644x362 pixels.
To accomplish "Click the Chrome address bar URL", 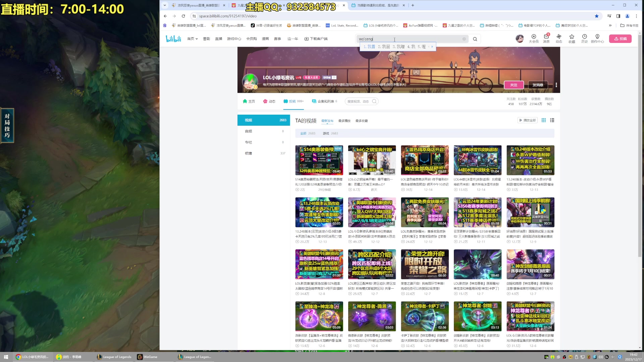I will pos(228,16).
